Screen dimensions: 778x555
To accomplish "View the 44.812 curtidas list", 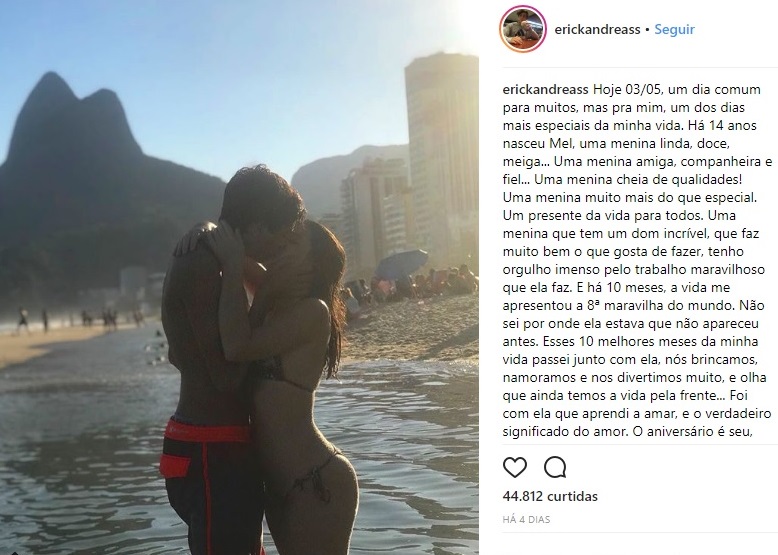I will [550, 496].
